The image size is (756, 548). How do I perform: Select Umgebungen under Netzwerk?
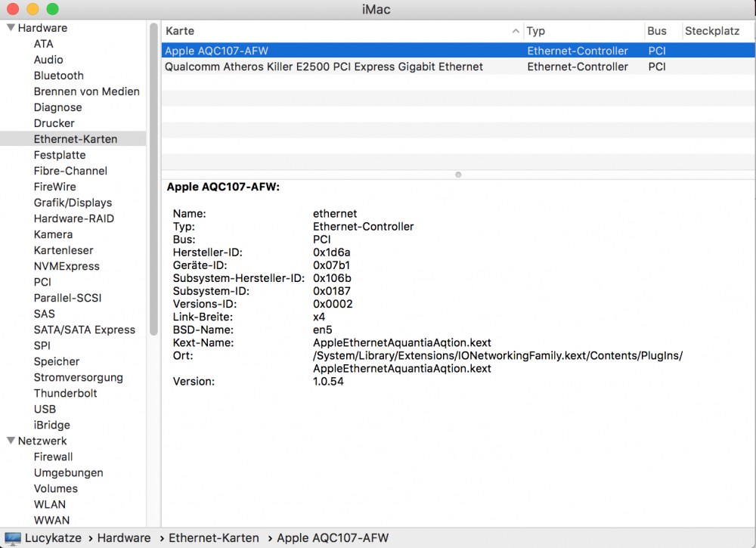pos(69,473)
